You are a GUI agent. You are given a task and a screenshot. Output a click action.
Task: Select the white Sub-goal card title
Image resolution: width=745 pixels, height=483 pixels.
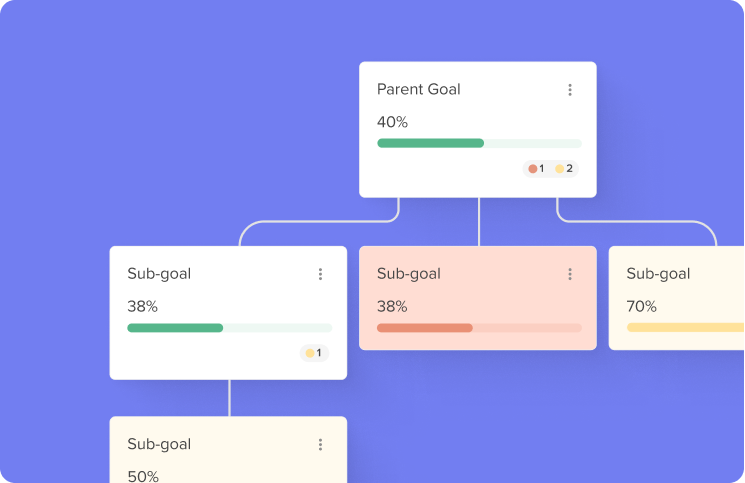tap(159, 274)
